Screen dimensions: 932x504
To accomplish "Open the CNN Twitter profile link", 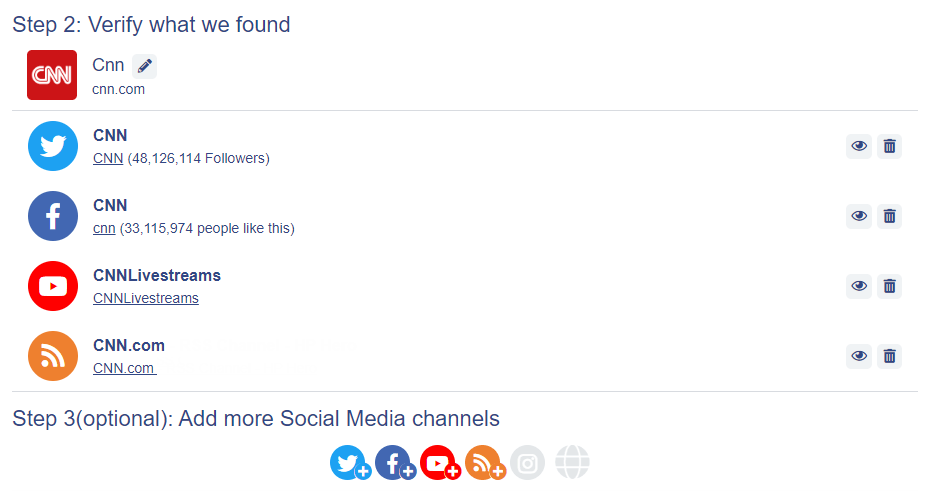I will [x=108, y=159].
